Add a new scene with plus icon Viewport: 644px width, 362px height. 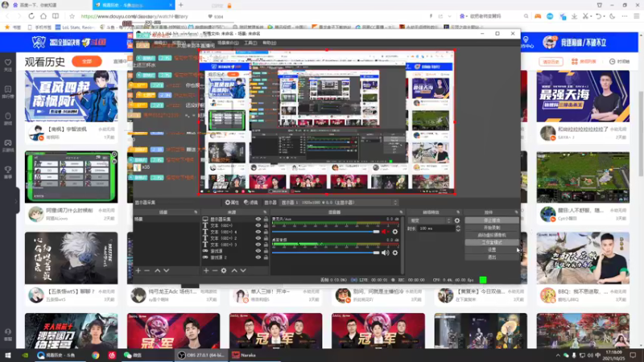(138, 270)
